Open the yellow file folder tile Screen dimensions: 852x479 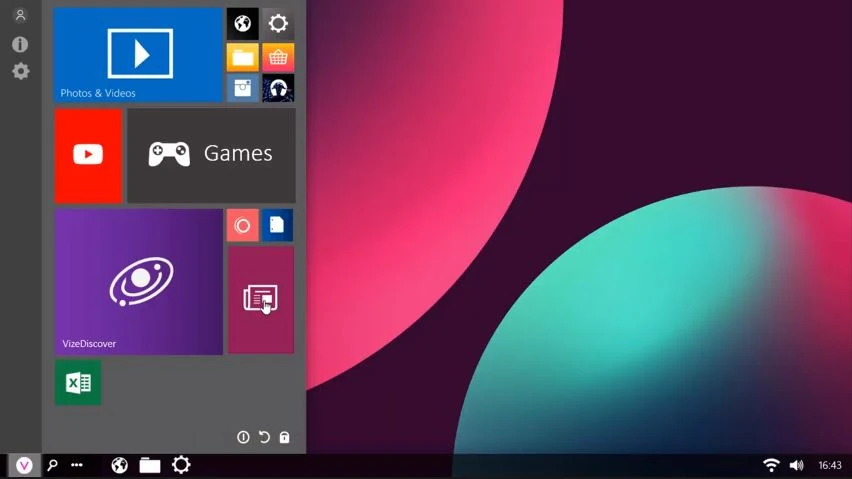(x=242, y=57)
